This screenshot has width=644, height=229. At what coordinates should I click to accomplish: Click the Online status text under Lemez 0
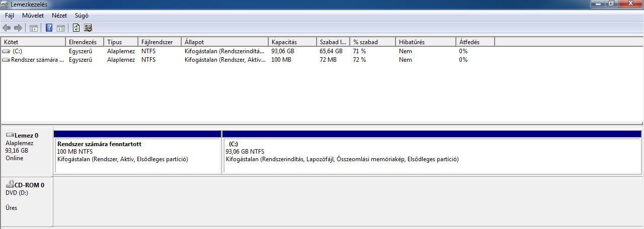click(x=14, y=158)
